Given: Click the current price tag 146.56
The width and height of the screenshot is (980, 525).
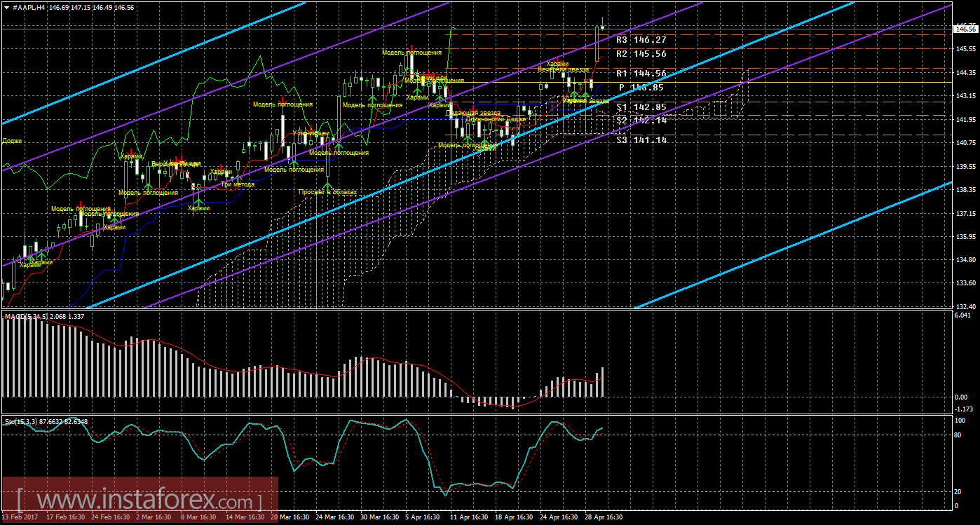Looking at the screenshot, I should (x=966, y=29).
